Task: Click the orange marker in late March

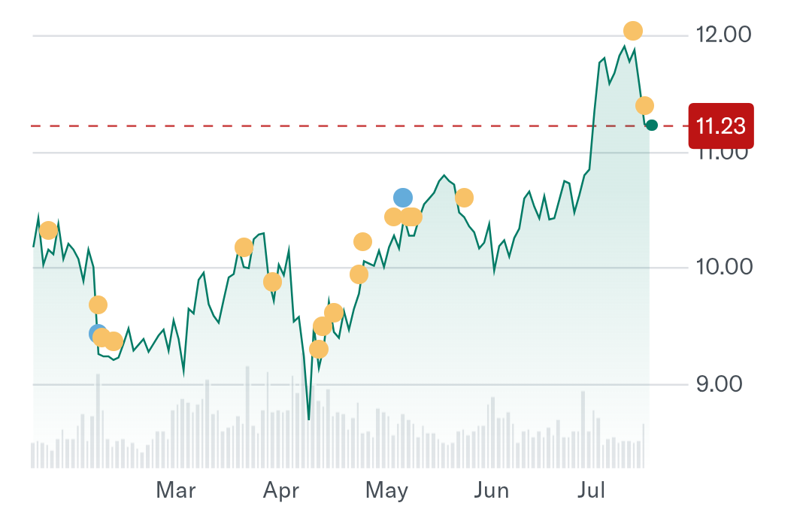Action: pyautogui.click(x=244, y=247)
